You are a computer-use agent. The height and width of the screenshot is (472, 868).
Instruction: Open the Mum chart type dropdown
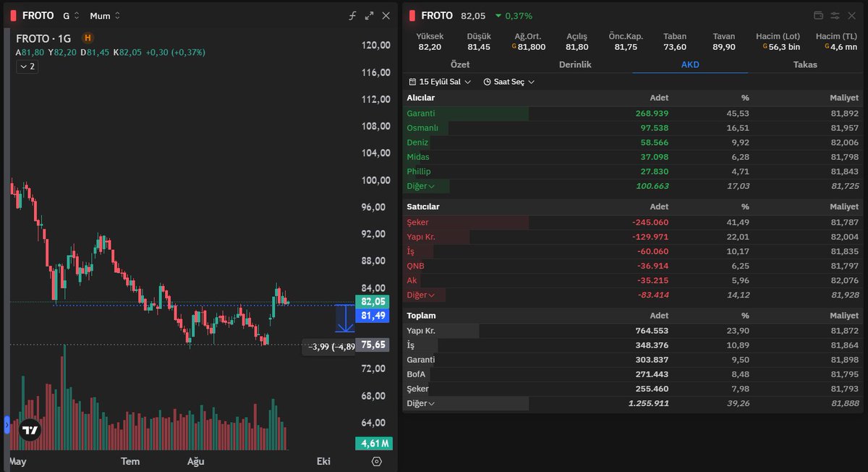(105, 15)
